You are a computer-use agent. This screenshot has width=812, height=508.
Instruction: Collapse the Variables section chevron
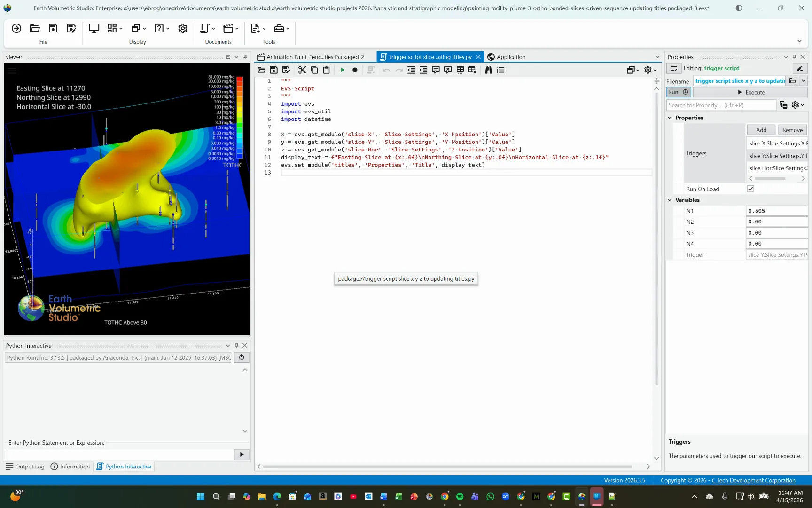(x=670, y=200)
